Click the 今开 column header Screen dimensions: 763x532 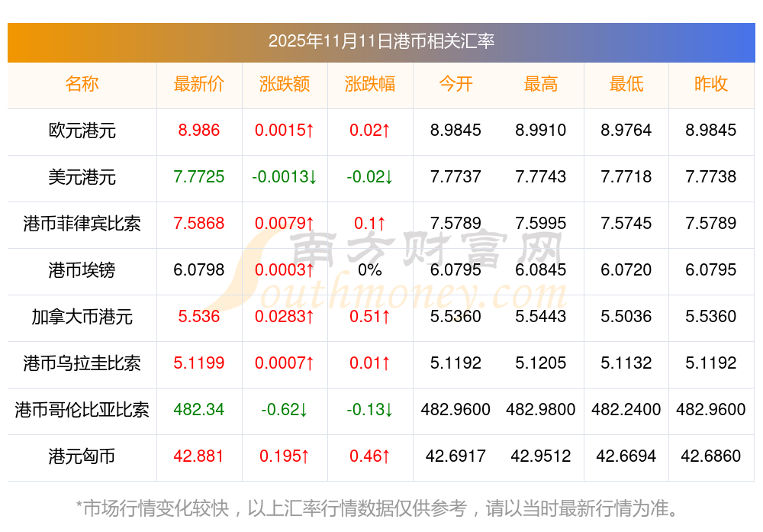click(x=456, y=84)
